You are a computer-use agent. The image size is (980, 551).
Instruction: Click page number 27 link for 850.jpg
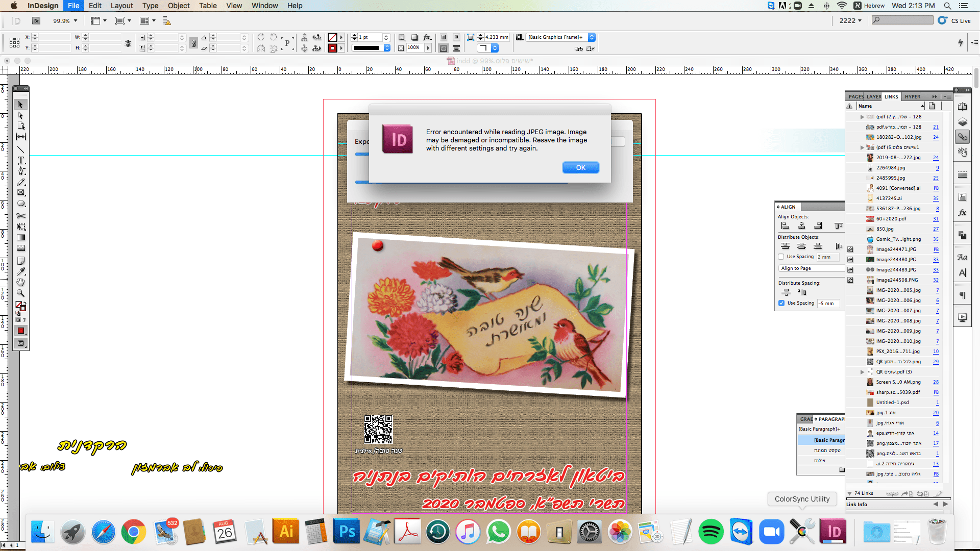coord(936,229)
